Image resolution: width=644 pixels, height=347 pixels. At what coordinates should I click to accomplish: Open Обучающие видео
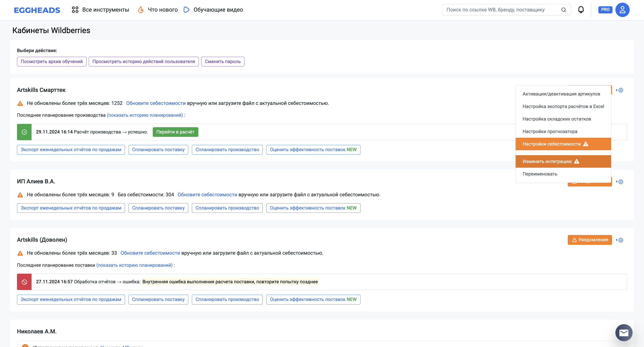point(218,10)
